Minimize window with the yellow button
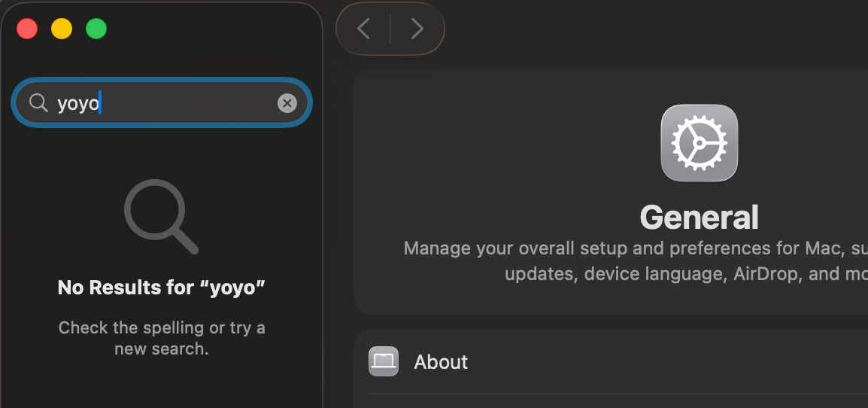Screen dimensions: 868x408 tap(62, 29)
